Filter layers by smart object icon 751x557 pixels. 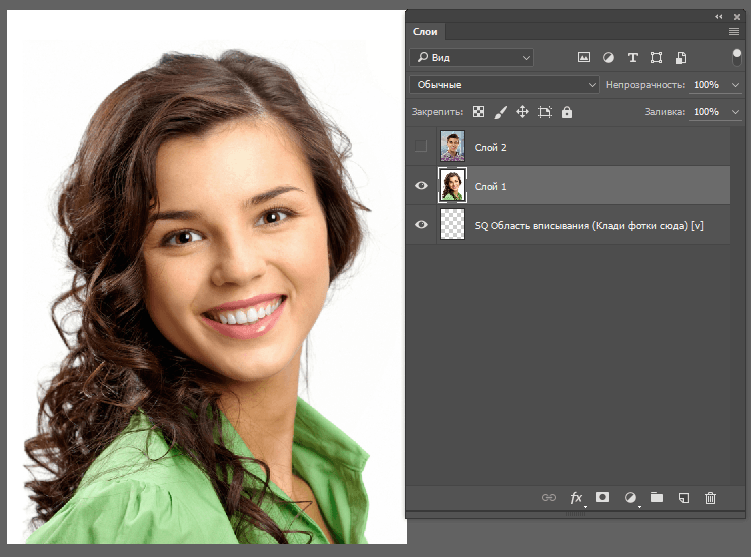pyautogui.click(x=681, y=58)
